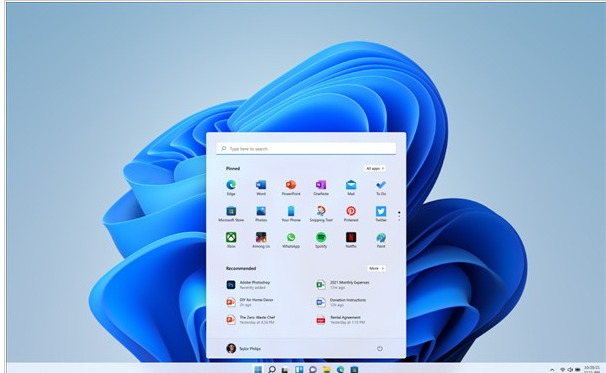
Task: Open the Rental Agreement PDF
Action: [x=340, y=320]
